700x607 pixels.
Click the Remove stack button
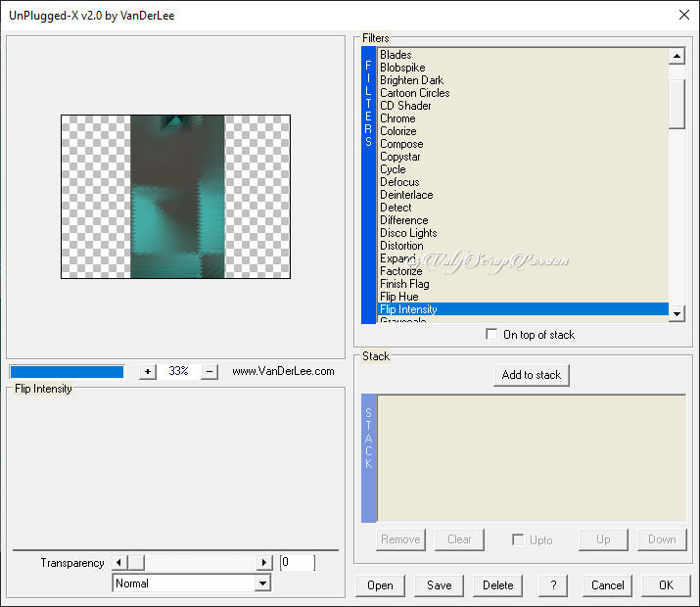[400, 539]
